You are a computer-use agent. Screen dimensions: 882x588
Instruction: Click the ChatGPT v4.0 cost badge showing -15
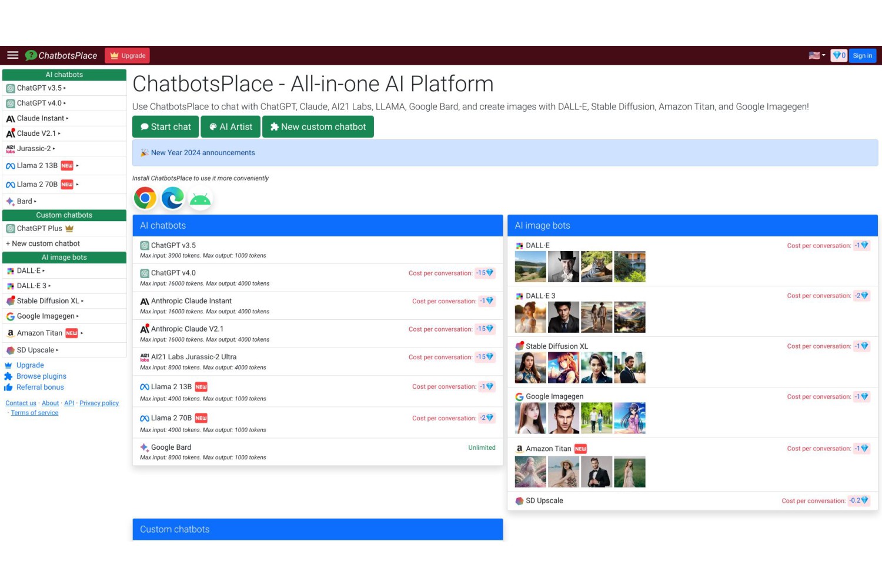(x=485, y=273)
